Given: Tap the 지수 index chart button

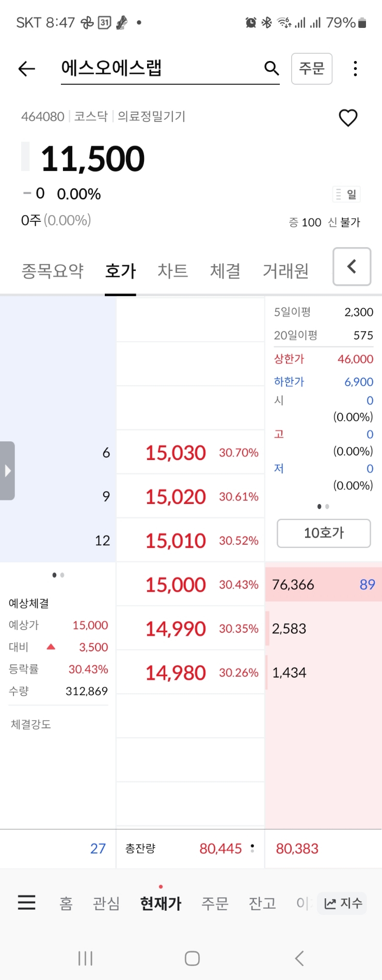Looking at the screenshot, I should tap(342, 903).
